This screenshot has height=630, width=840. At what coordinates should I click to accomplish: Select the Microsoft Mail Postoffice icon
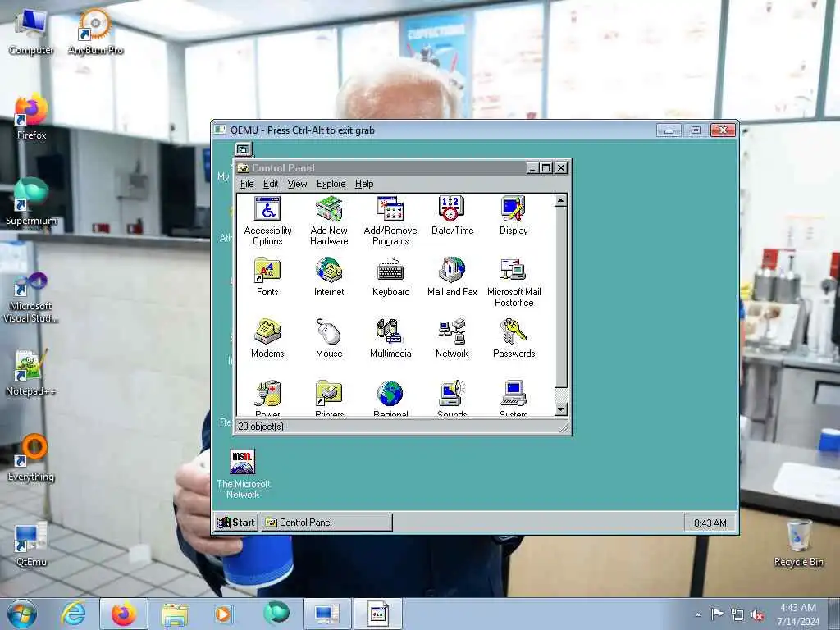514,282
